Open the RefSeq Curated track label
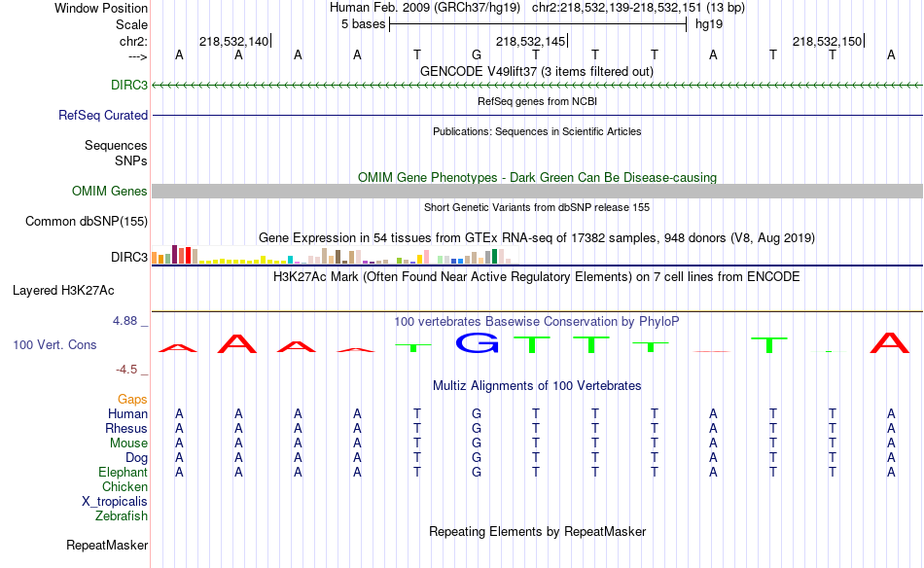The width and height of the screenshot is (924, 568). [103, 115]
